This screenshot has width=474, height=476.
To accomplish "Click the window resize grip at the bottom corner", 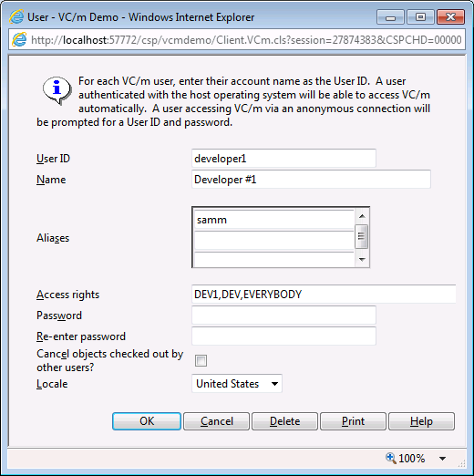I will tap(461, 463).
